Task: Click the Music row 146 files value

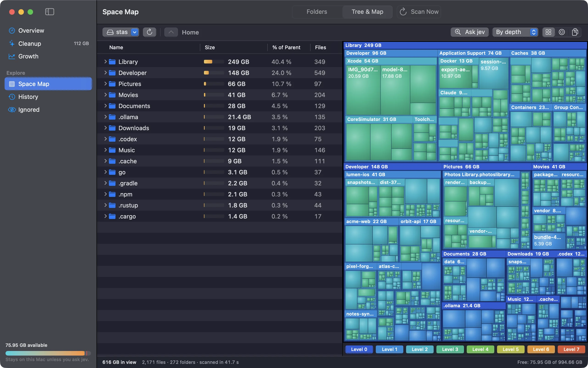Action: pos(319,150)
